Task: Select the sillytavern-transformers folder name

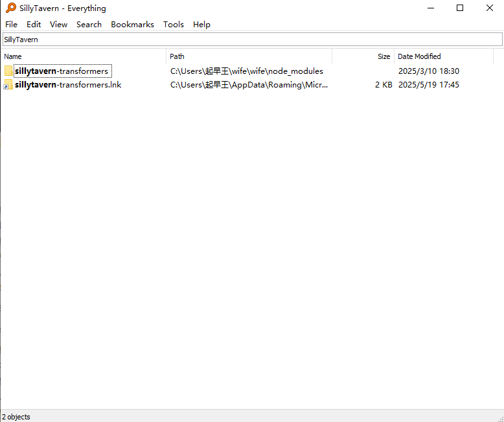Action: (62, 71)
